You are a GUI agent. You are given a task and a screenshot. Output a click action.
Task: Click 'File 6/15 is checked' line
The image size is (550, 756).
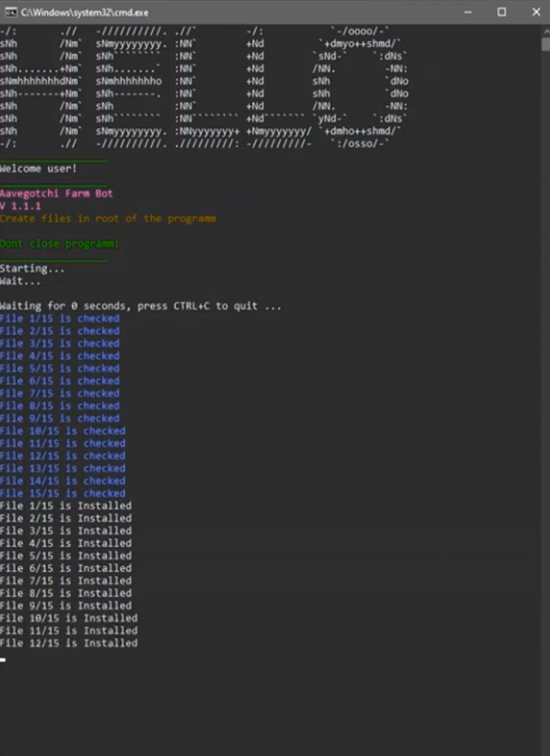tap(59, 381)
